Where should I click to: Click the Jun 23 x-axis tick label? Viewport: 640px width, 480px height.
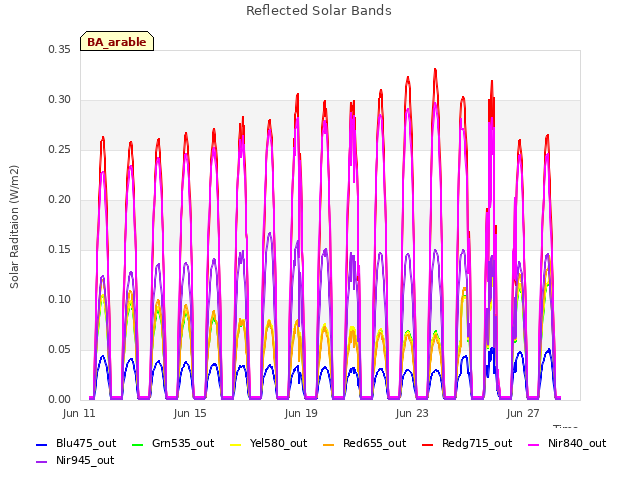pyautogui.click(x=412, y=413)
